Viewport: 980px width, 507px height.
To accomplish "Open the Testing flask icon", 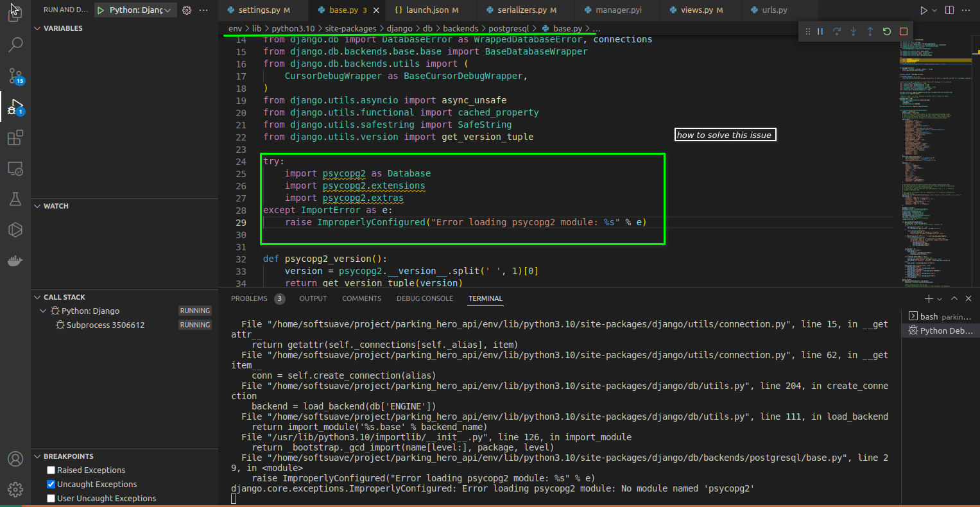I will tap(15, 199).
